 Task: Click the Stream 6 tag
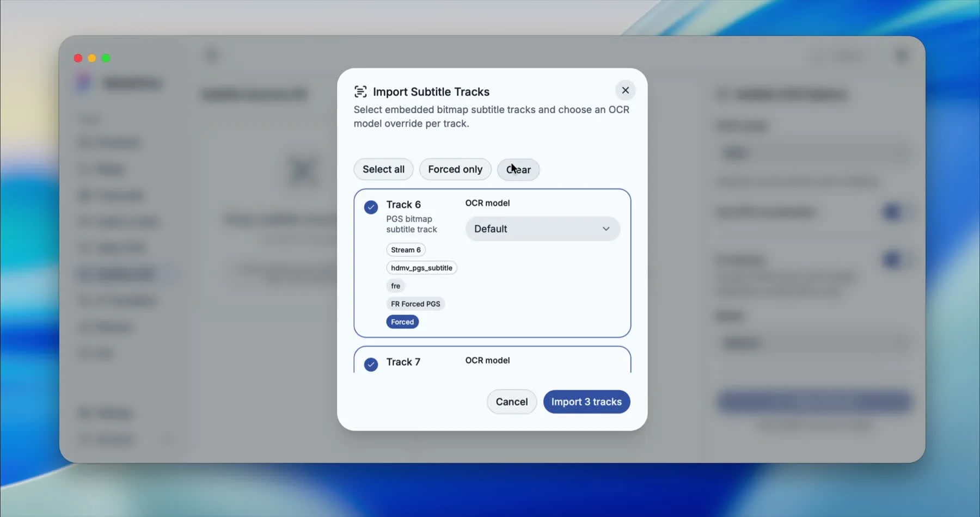click(x=406, y=250)
